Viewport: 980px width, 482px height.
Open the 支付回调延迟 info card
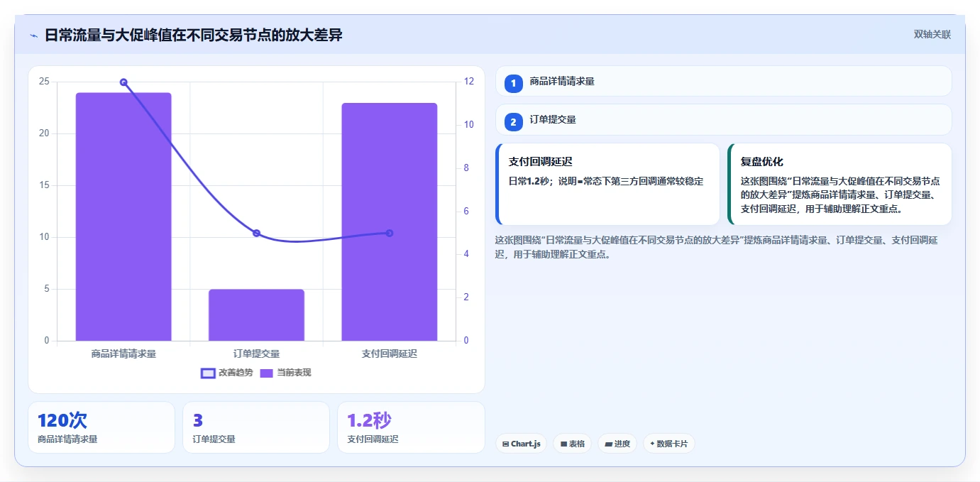[x=607, y=184]
